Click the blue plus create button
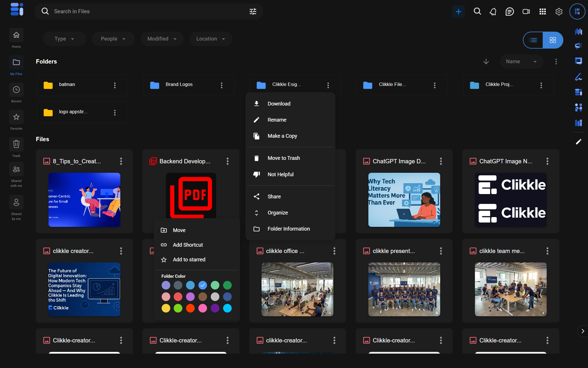 [x=459, y=11]
